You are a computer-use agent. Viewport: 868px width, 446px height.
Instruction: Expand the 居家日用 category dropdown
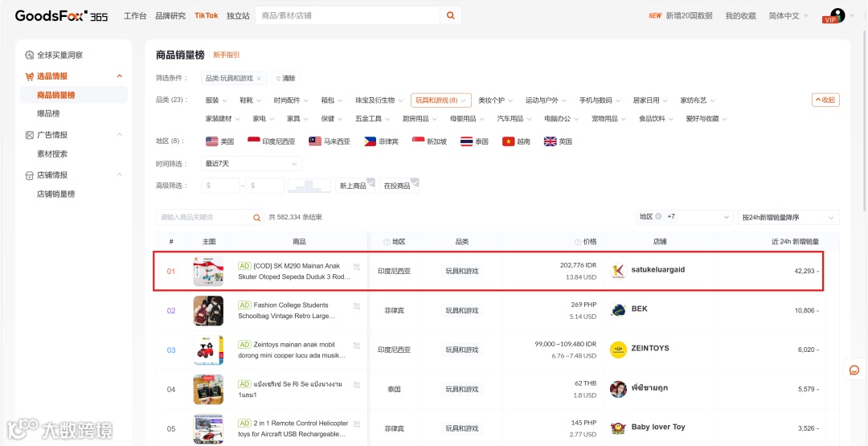click(650, 100)
